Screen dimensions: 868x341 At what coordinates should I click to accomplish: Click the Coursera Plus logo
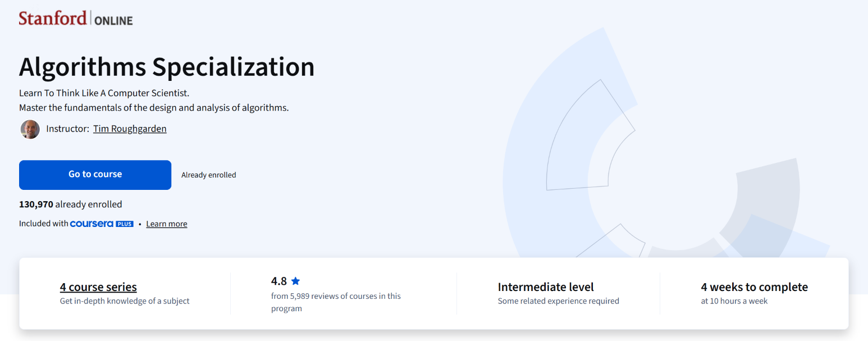(102, 224)
